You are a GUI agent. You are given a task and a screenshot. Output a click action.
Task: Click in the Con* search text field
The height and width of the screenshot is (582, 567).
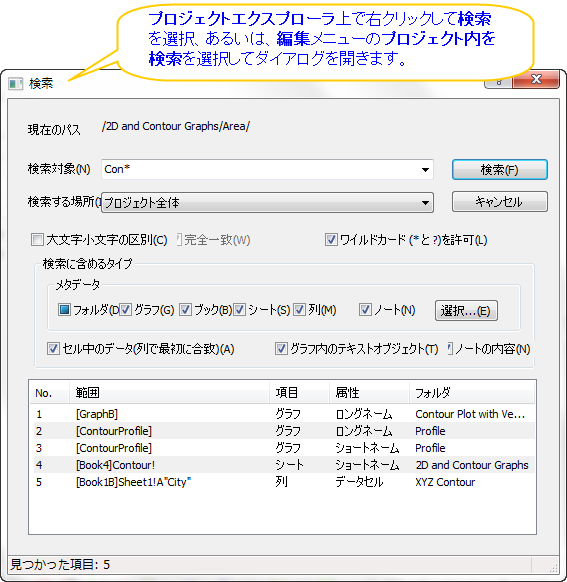pos(260,170)
